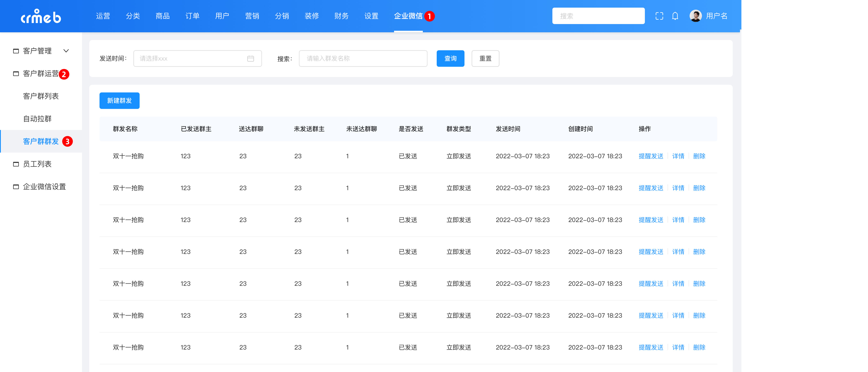Click 删除 in the second row
This screenshot has width=868, height=372.
[x=699, y=188]
